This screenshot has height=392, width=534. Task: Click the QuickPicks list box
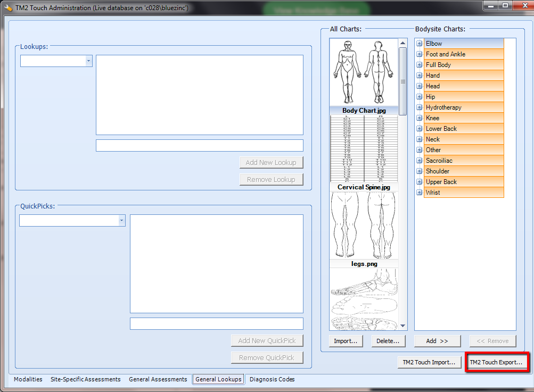(x=217, y=264)
